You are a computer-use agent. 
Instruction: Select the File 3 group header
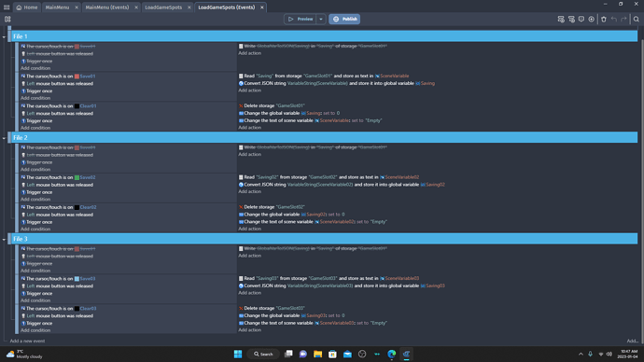coord(325,239)
